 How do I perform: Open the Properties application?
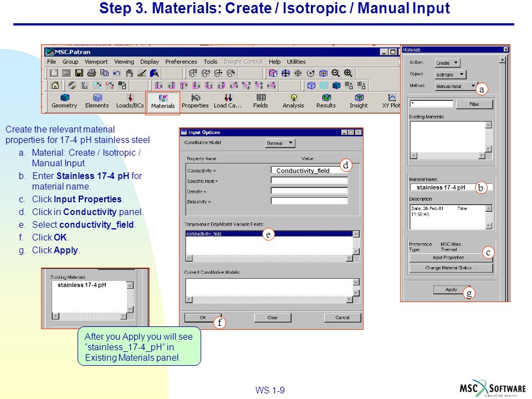click(x=195, y=101)
